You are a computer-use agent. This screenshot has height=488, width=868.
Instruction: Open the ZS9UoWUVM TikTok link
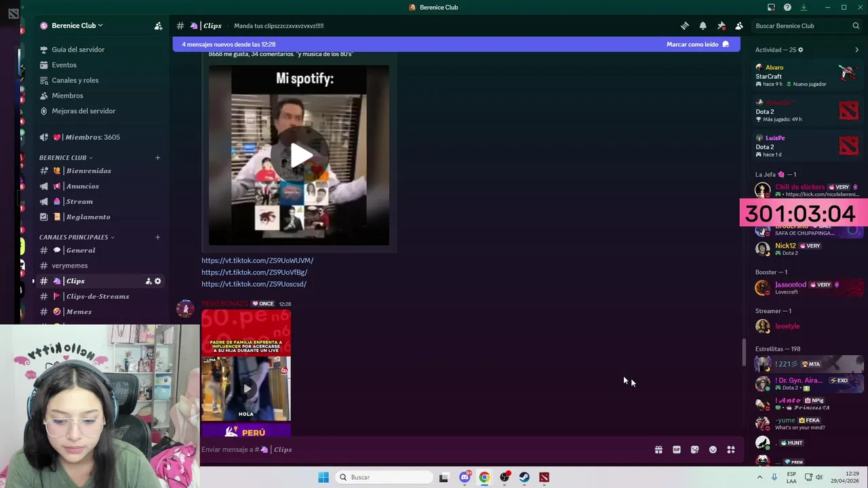[257, 260]
